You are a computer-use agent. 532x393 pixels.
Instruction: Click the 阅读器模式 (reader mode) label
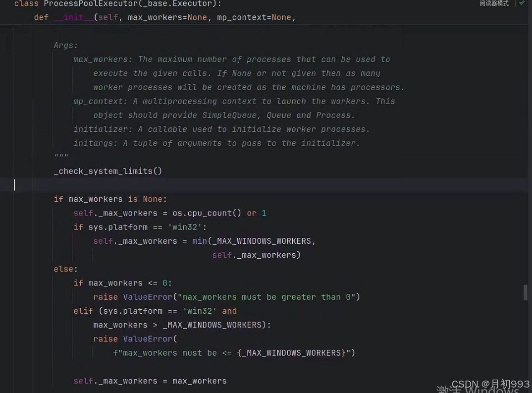(493, 4)
